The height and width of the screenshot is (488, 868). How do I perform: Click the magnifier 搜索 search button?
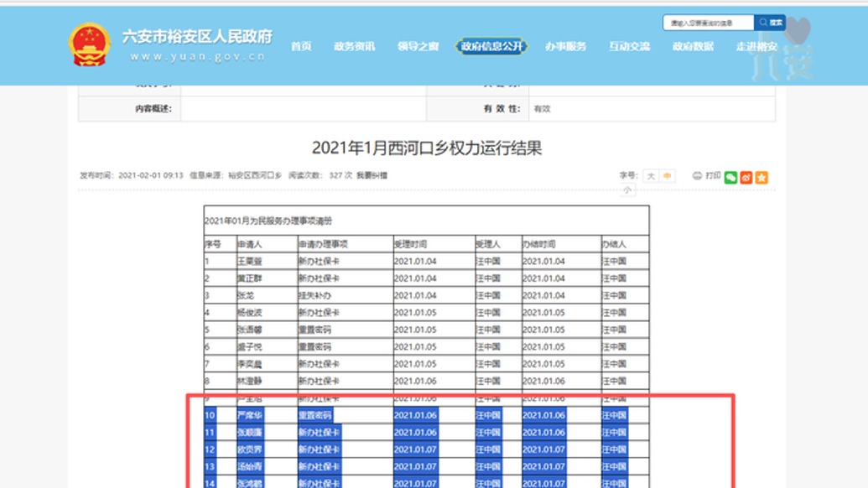770,23
